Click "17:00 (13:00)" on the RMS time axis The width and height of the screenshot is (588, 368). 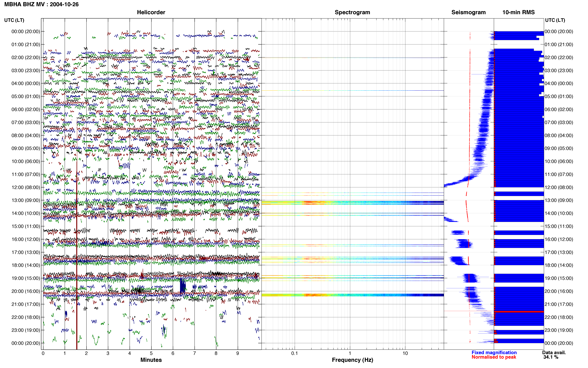click(559, 252)
